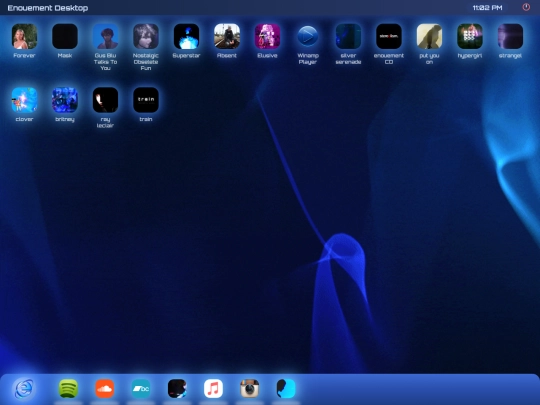This screenshot has width=540, height=405.
Task: Click the dark dock icon beside Bandcamp
Action: [x=177, y=389]
